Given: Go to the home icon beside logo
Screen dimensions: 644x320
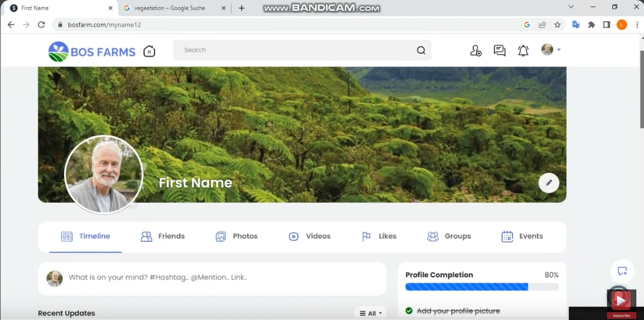Looking at the screenshot, I should [149, 51].
